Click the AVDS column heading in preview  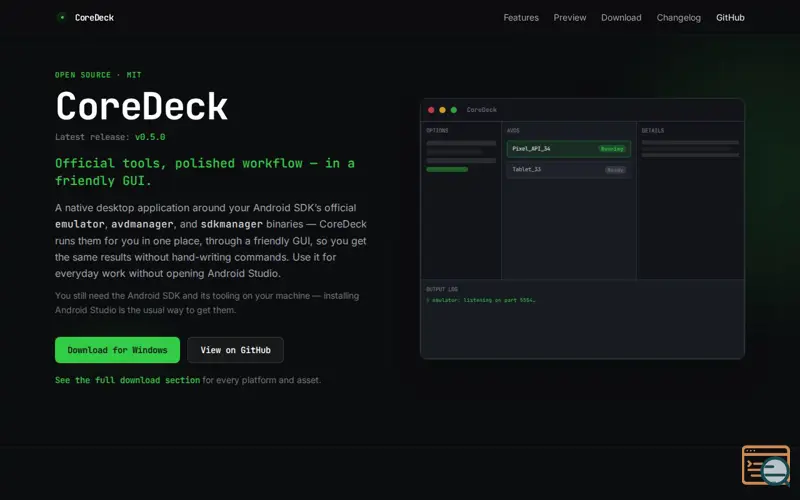(x=513, y=131)
